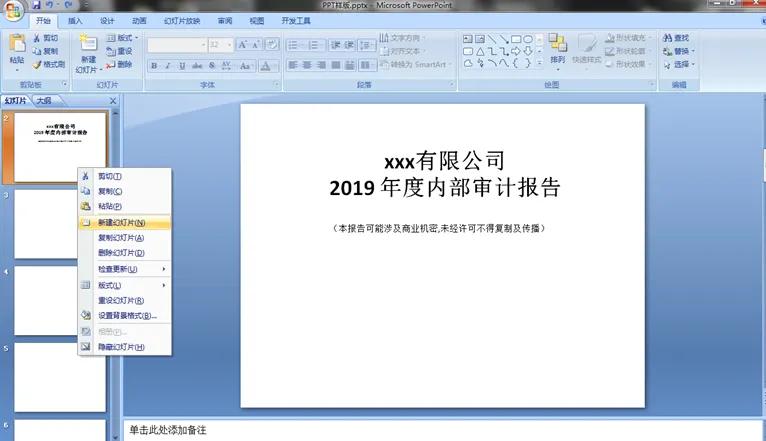
Task: Select the triangle shape in gallery
Action: click(x=480, y=51)
